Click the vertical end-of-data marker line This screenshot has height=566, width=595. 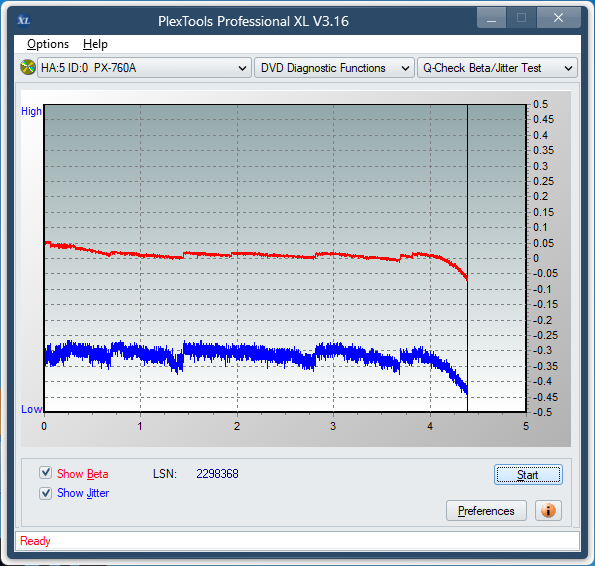468,258
